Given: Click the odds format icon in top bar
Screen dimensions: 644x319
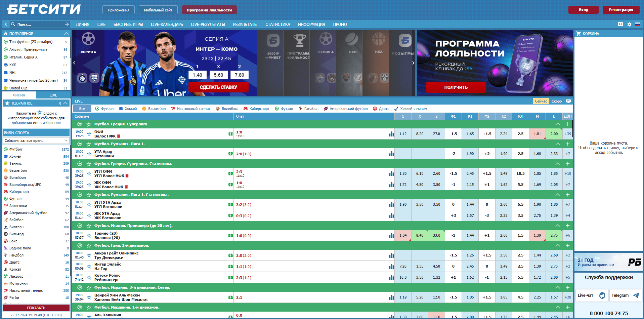Looking at the screenshot, I should pos(620,24).
